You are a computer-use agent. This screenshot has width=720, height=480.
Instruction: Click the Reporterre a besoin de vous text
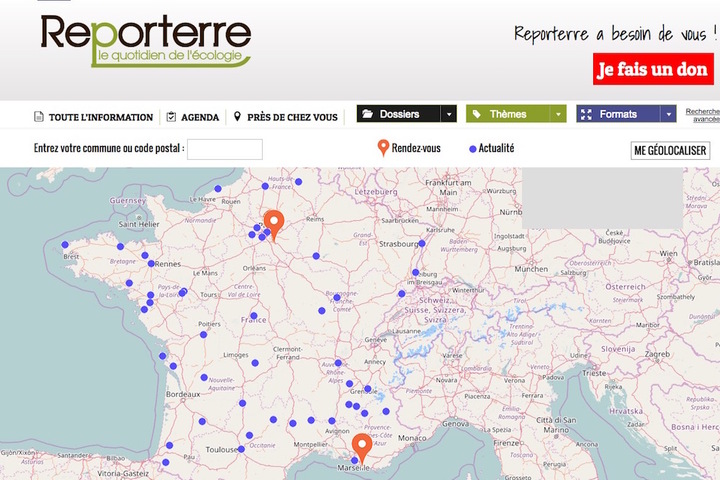pos(615,34)
